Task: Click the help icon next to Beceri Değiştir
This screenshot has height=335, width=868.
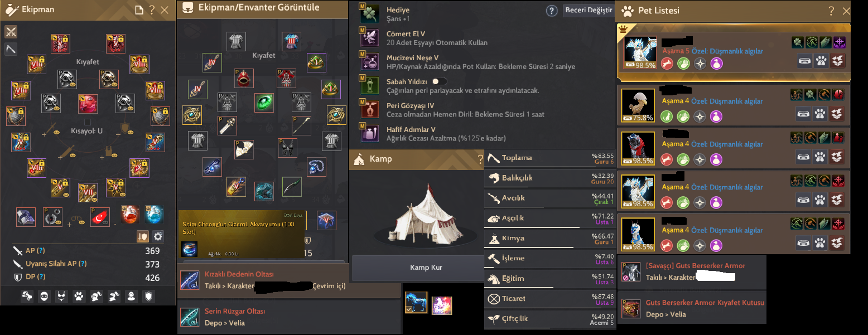Action: point(552,11)
